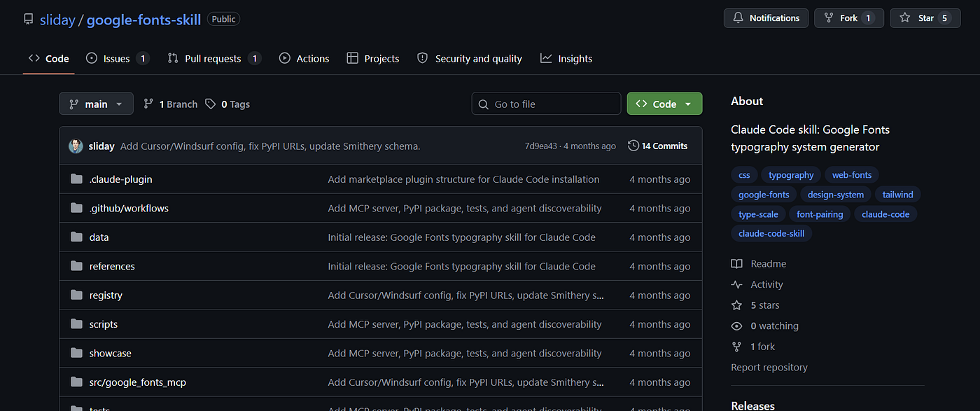
Task: Open sliday author link in commit row
Action: 101,146
